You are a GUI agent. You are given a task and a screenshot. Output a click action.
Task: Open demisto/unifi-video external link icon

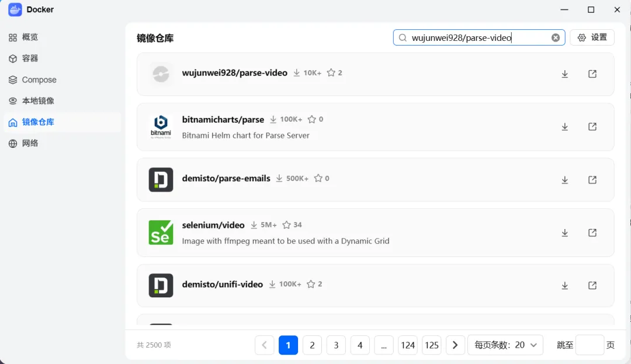click(x=592, y=286)
